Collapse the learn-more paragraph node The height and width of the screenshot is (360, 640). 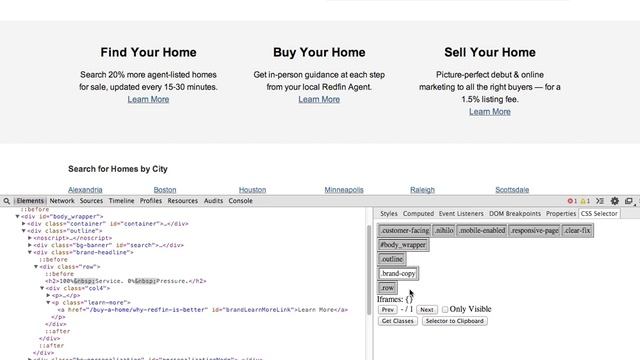click(48, 302)
